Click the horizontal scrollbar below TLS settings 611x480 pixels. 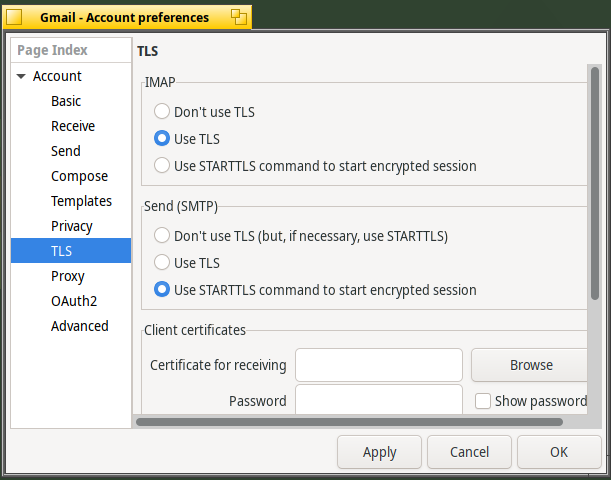click(x=349, y=422)
